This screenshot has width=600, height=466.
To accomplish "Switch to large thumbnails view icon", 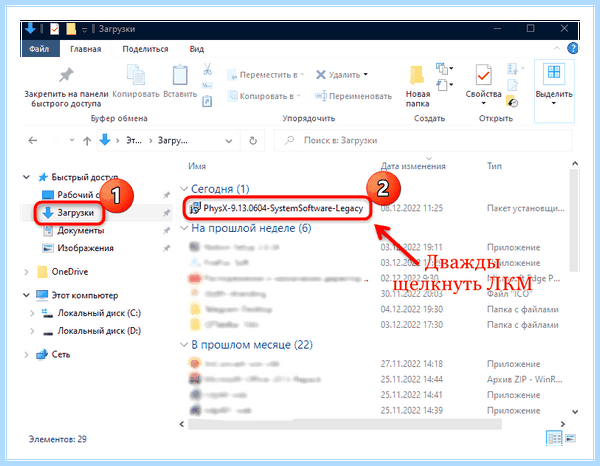I will click(571, 438).
